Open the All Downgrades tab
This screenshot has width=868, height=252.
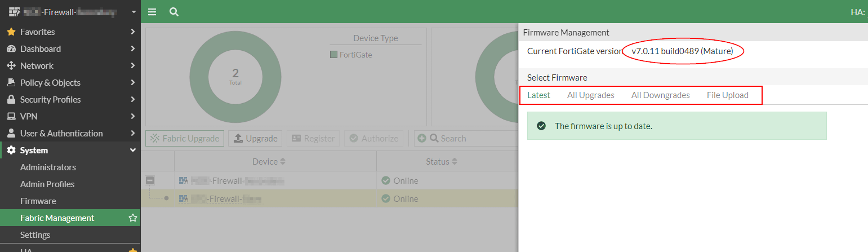pyautogui.click(x=660, y=95)
